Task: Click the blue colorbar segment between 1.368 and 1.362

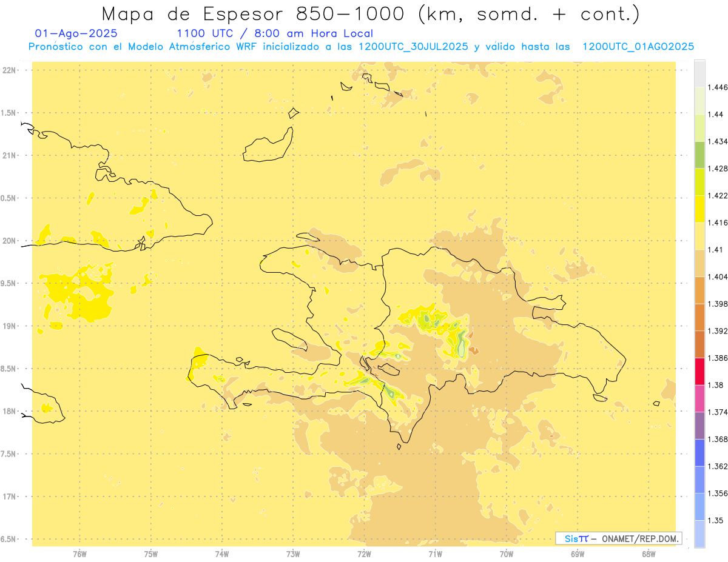Action: 699,453
